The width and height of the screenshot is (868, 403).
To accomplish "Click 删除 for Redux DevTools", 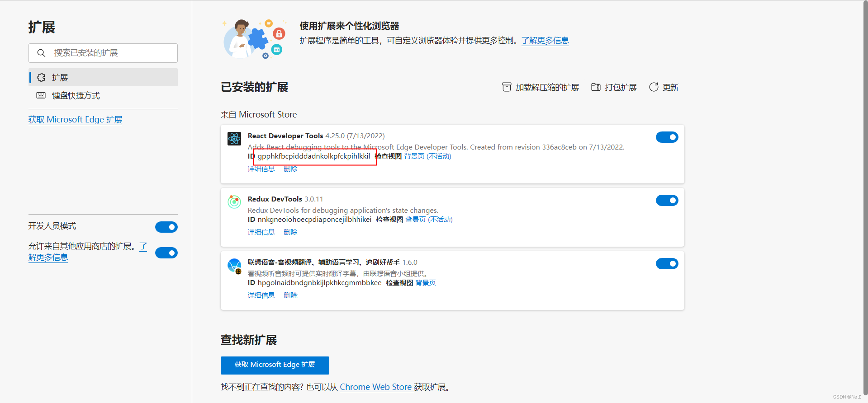I will pos(290,232).
